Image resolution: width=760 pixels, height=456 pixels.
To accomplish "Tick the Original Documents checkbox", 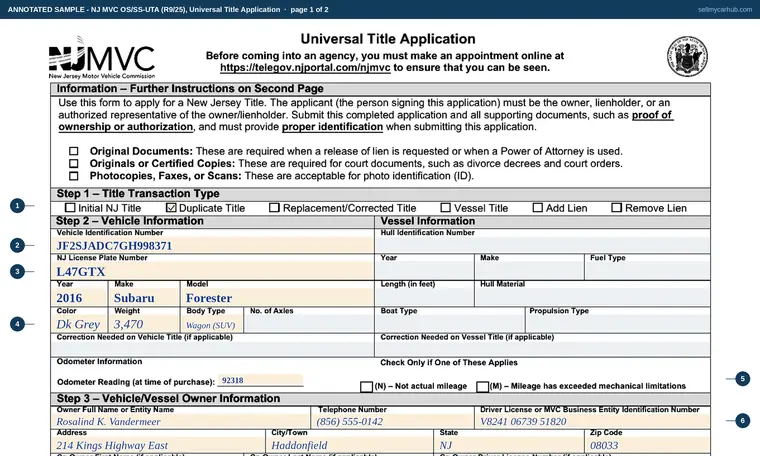I will coord(73,151).
